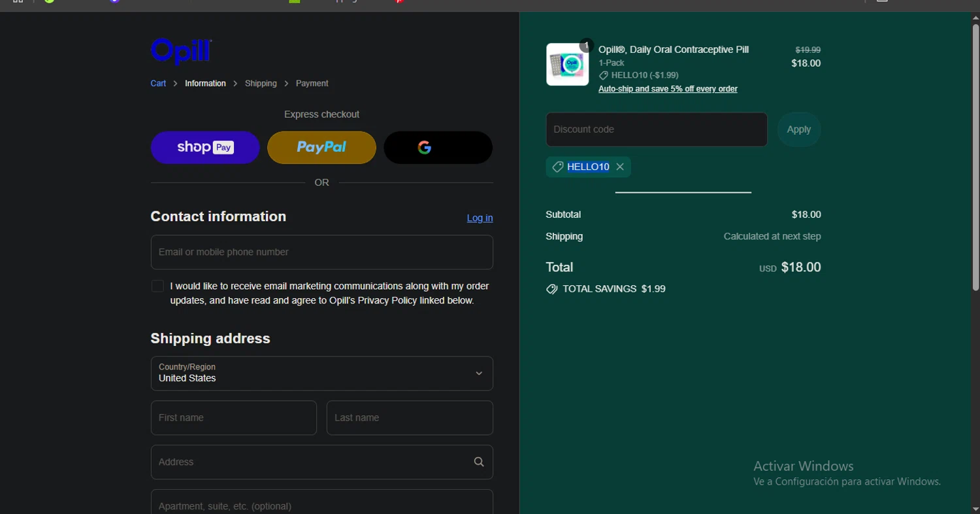Viewport: 980px width, 514px height.
Task: Pay with PayPal express checkout
Action: (321, 147)
